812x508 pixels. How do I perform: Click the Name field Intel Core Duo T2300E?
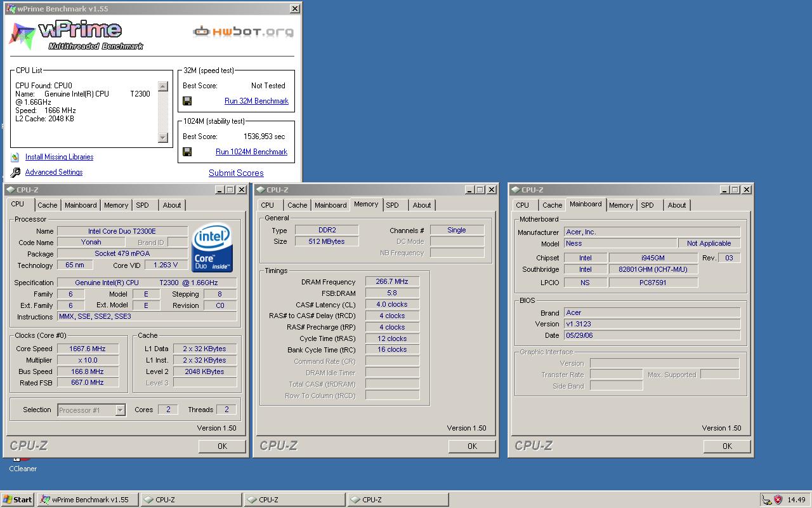tap(122, 231)
